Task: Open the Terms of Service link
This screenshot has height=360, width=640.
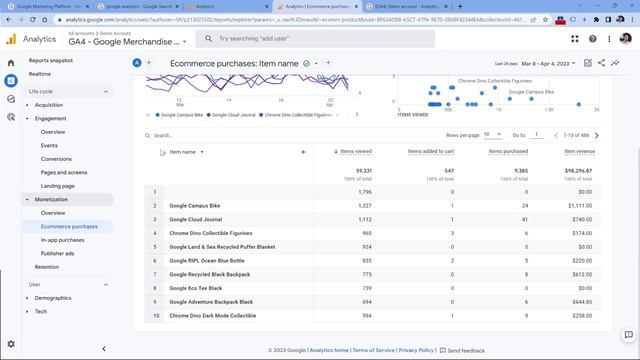Action: pos(373,350)
